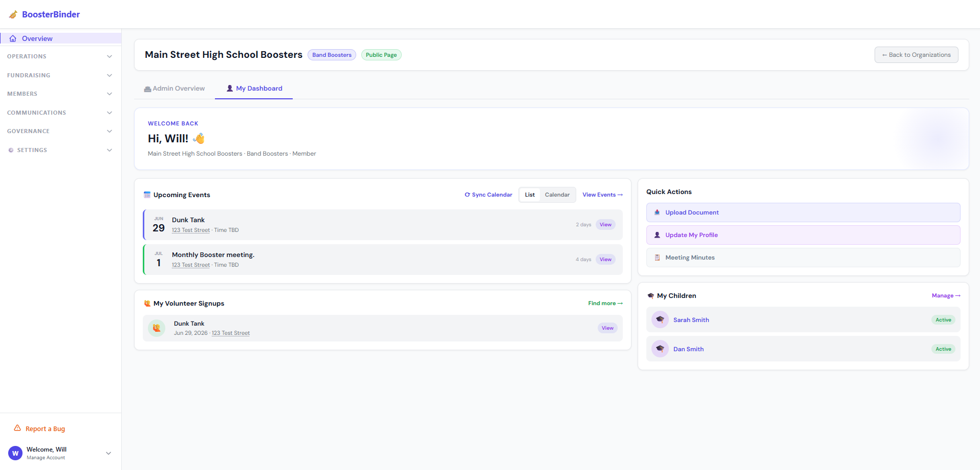Click the My Volunteer Signups hand icon
Image resolution: width=980 pixels, height=470 pixels.
click(147, 303)
